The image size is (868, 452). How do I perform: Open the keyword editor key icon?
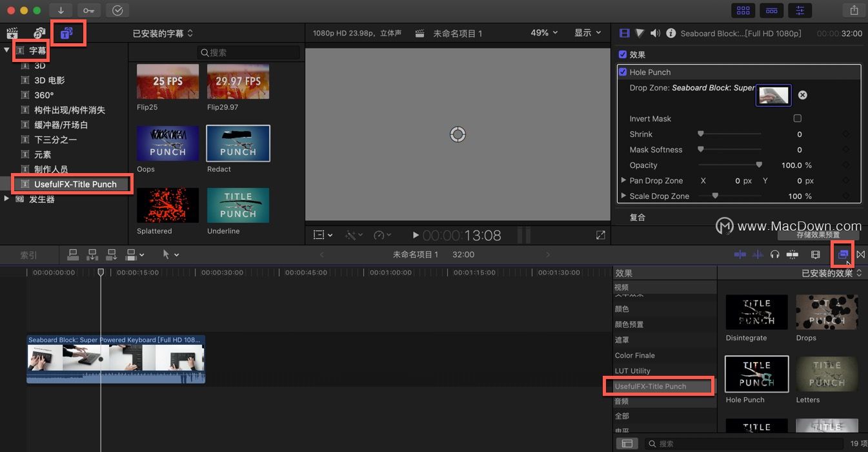[x=89, y=10]
